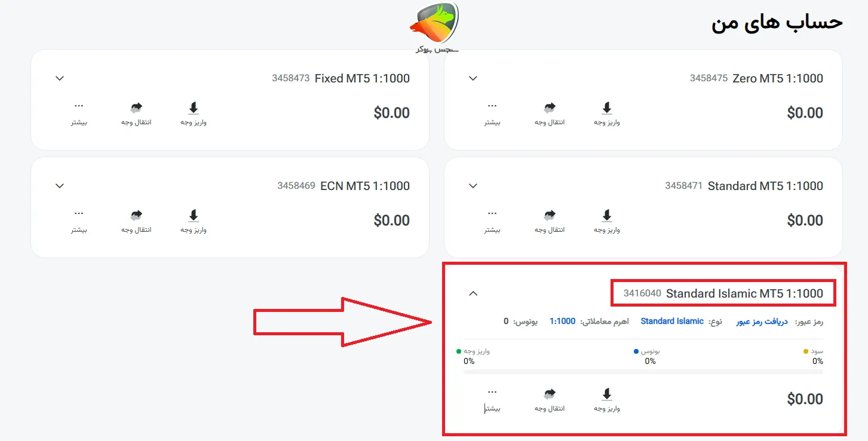Click the broker logo at top
The image size is (868, 441).
click(x=434, y=27)
